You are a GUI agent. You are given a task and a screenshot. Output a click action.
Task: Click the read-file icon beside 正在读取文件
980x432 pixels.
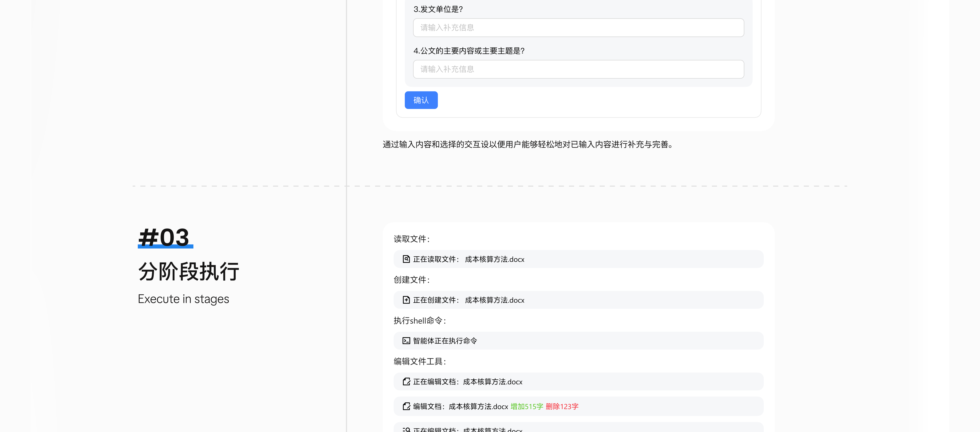coord(406,259)
